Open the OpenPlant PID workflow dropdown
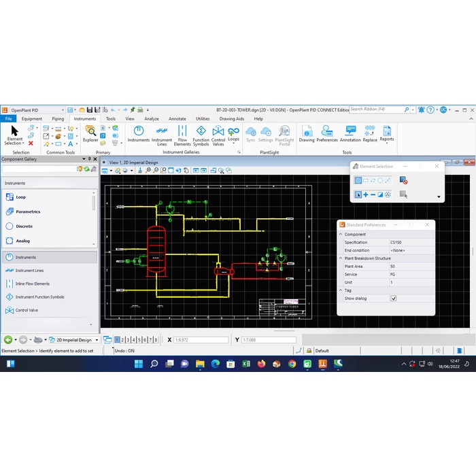Viewport: 476px width, 476px height. pos(63,110)
